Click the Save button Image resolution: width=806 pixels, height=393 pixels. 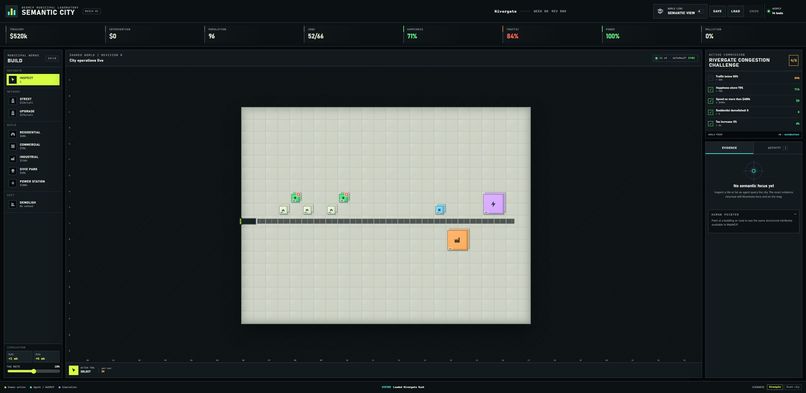(717, 11)
